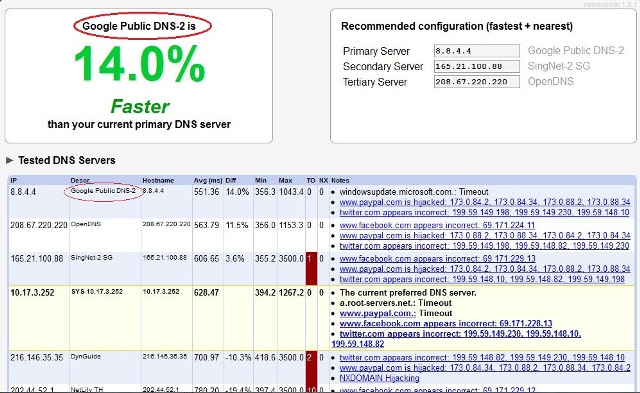Open facebook incorrect 69.171.228.13 link
This screenshot has width=640, height=393.
click(446, 323)
